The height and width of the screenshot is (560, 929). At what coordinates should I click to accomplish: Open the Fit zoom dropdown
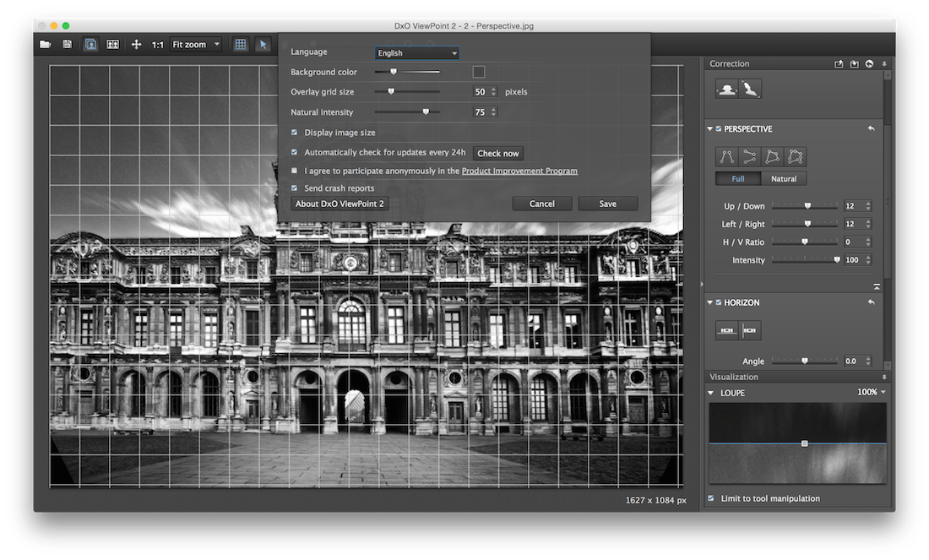coord(196,45)
